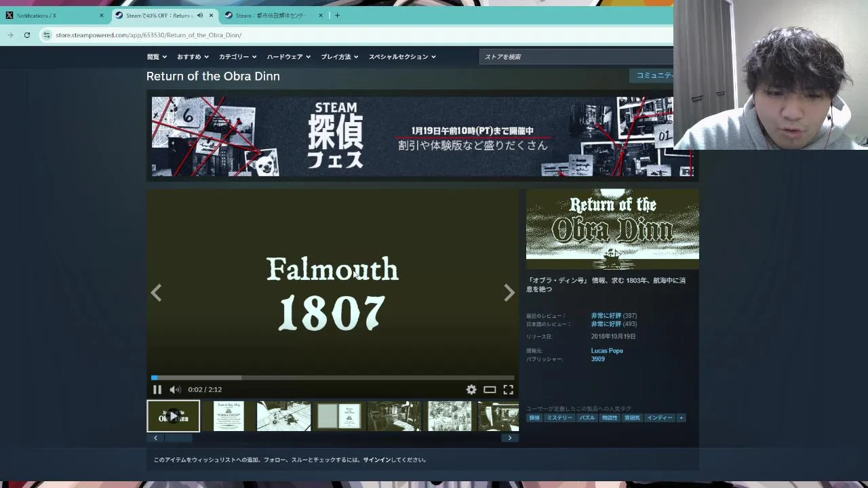Pause the Obra Dinn trailer video
This screenshot has width=868, height=488.
click(157, 390)
